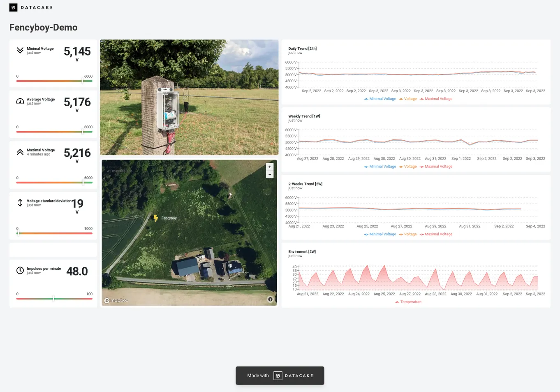Screen dimensions: 560x392
Task: Click the fence post photo
Action: (189, 97)
